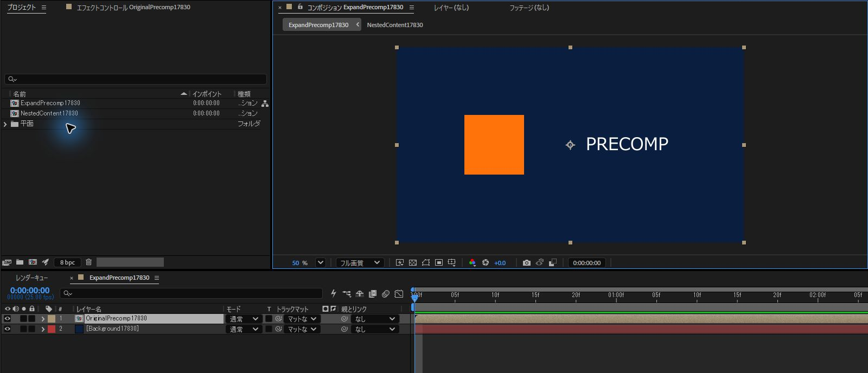Toggle the transparency grid icon
This screenshot has height=373, width=868.
point(413,263)
